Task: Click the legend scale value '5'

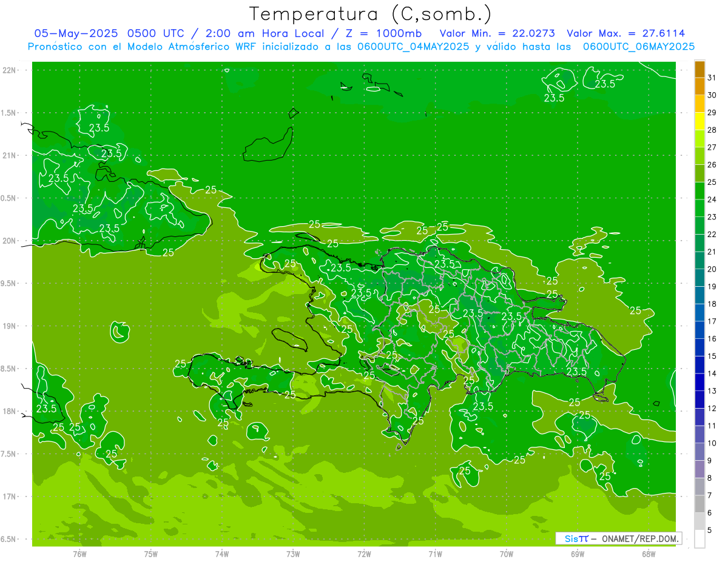Action: [x=710, y=530]
